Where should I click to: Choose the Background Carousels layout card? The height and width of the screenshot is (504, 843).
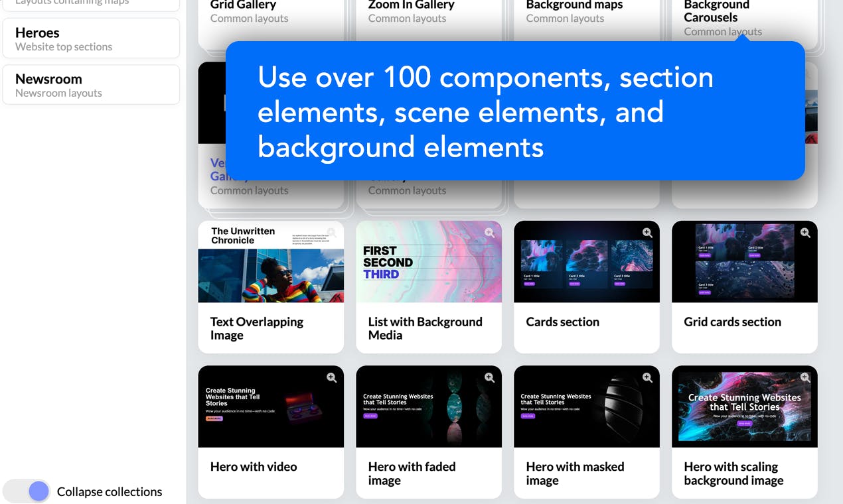(x=745, y=19)
